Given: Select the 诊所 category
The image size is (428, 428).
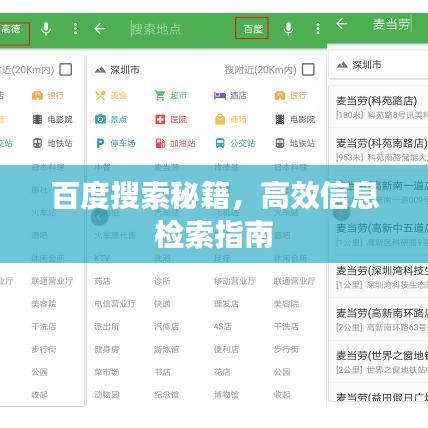Looking at the screenshot, I should coord(162,281).
